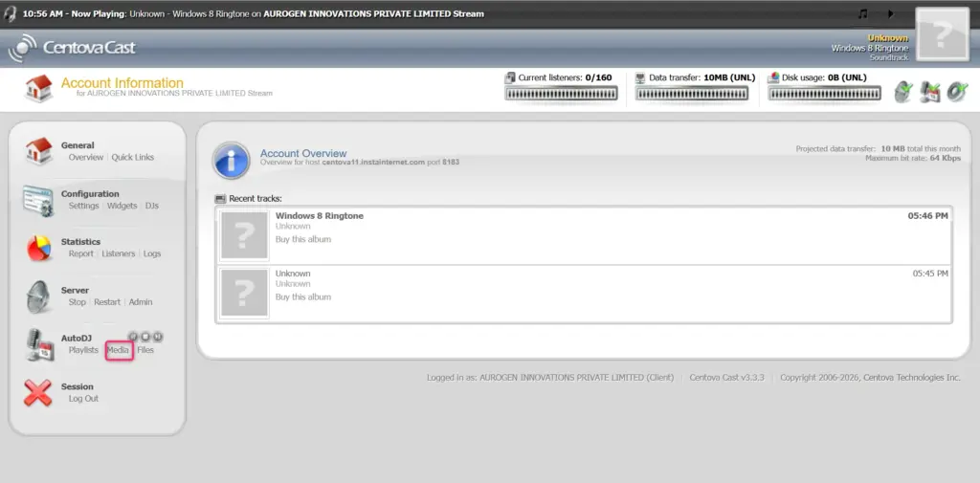Click the Configuration section heading
This screenshot has height=483, width=980.
pyautogui.click(x=90, y=194)
